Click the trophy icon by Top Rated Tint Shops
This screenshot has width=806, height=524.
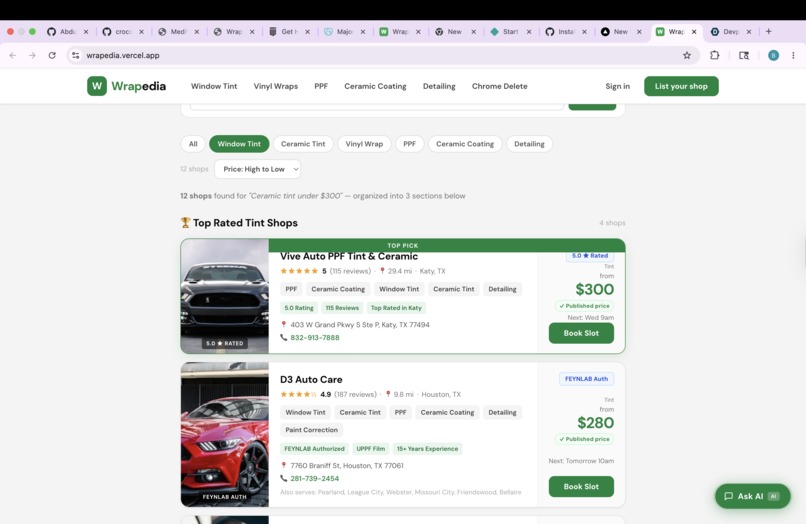186,222
